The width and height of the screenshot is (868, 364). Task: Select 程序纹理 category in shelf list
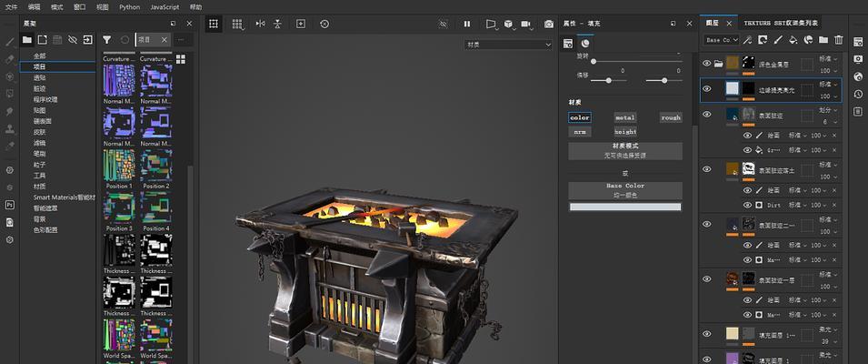[45, 99]
